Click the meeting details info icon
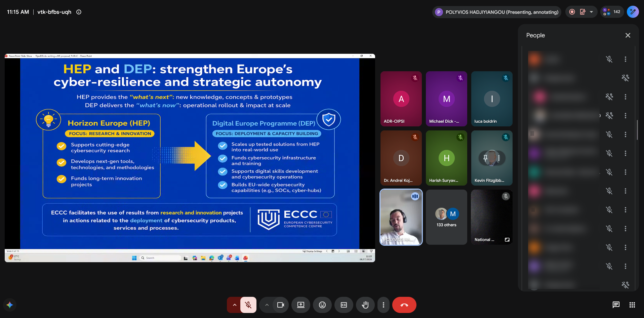This screenshot has width=644, height=318. pos(79,12)
